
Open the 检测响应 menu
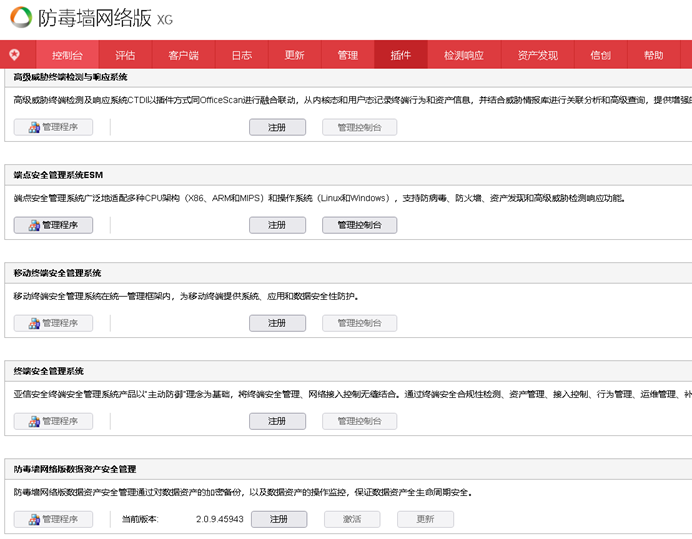[x=464, y=55]
